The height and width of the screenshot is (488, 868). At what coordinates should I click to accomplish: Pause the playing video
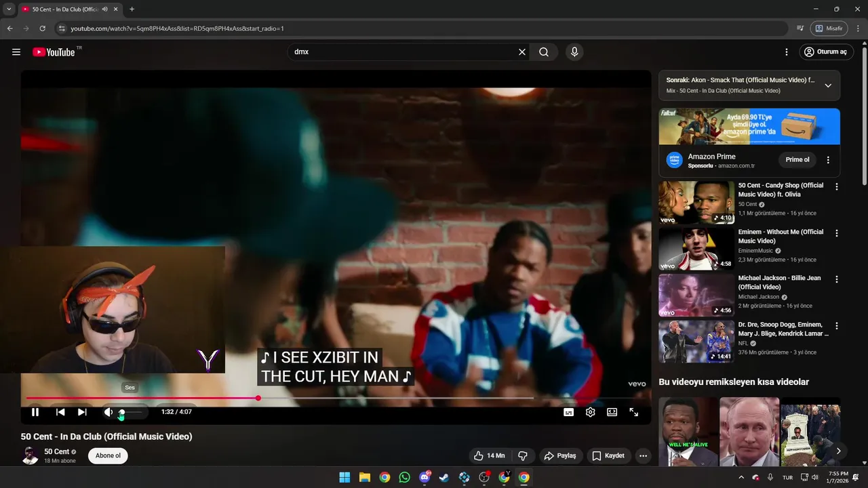point(35,412)
